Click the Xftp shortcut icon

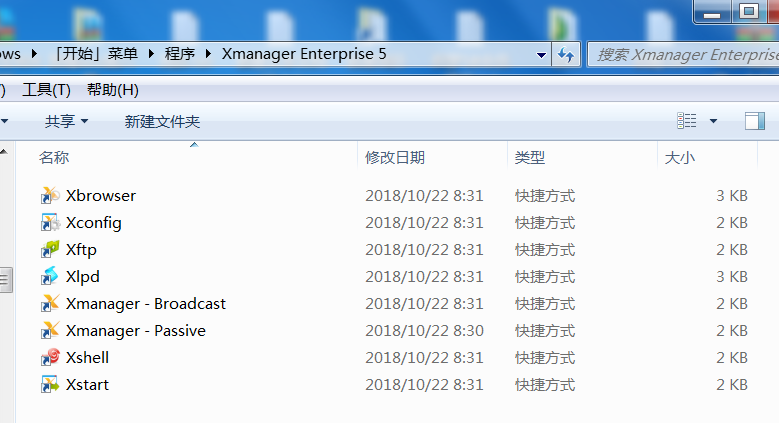point(50,250)
